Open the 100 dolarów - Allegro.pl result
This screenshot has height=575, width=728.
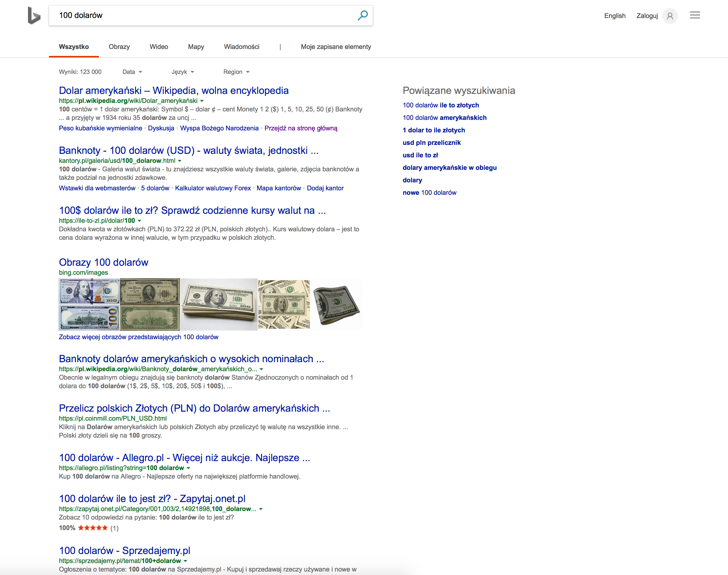click(185, 458)
